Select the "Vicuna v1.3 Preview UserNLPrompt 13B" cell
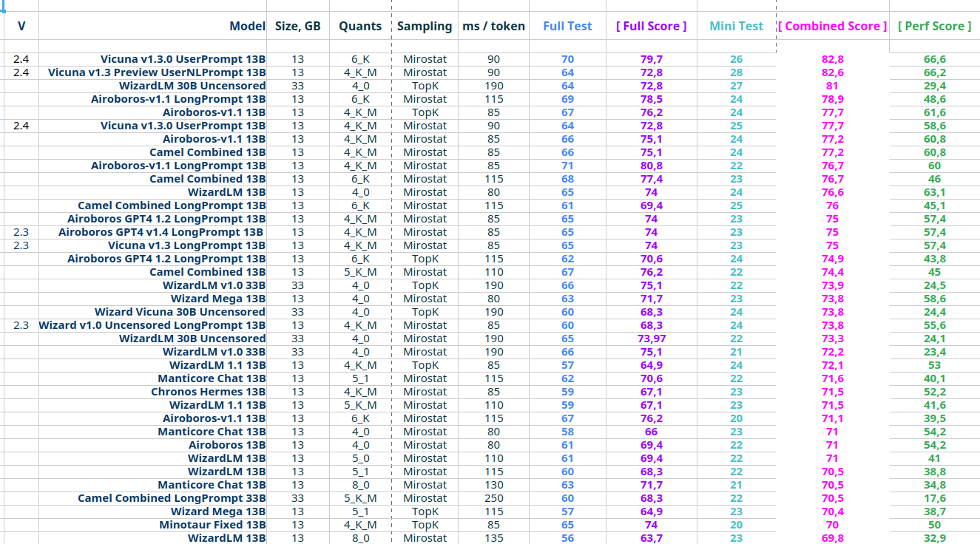 pyautogui.click(x=152, y=72)
